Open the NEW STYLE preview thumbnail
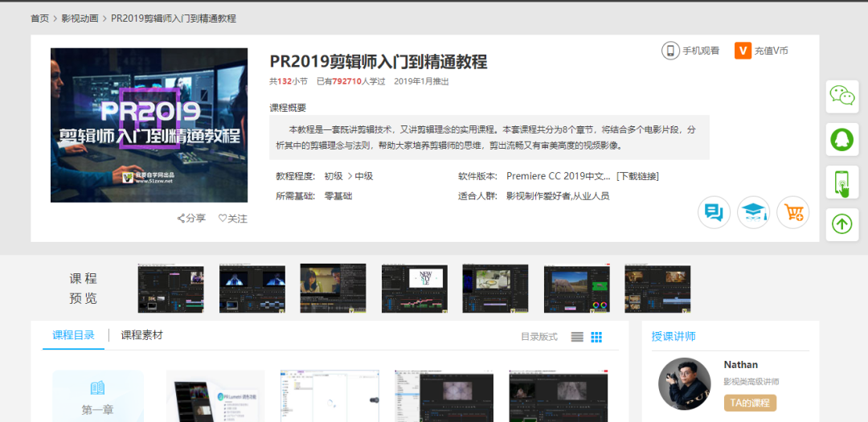The height and width of the screenshot is (422, 868). 414,289
